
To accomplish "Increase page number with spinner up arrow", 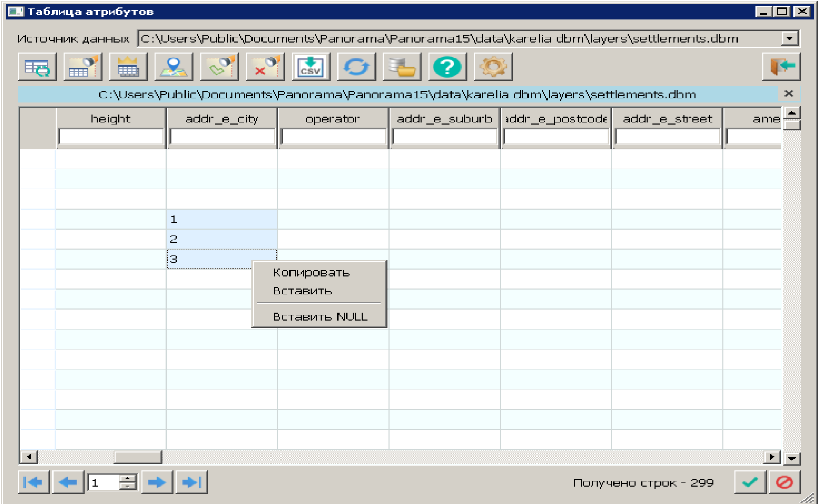I will click(128, 478).
